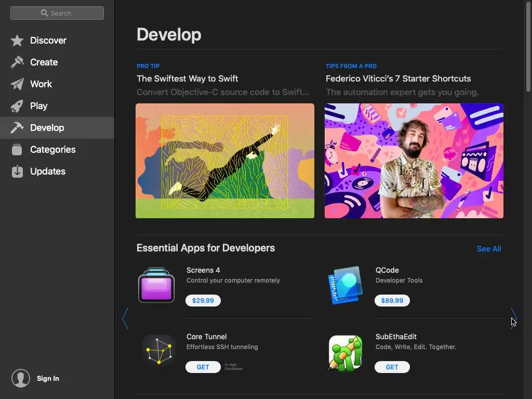Buy QCode for $89.99
This screenshot has height=399, width=532.
(x=392, y=301)
